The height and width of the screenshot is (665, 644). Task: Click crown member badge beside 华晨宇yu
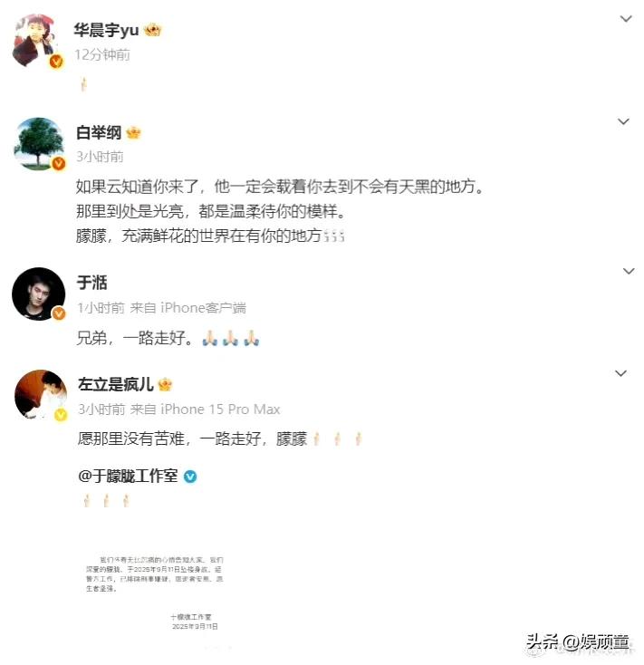153,30
